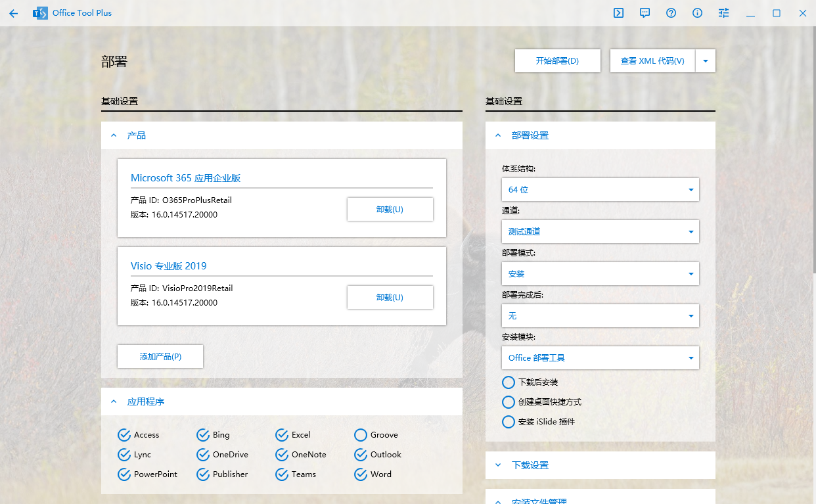The image size is (816, 504).
Task: Open the command box icon
Action: (618, 12)
